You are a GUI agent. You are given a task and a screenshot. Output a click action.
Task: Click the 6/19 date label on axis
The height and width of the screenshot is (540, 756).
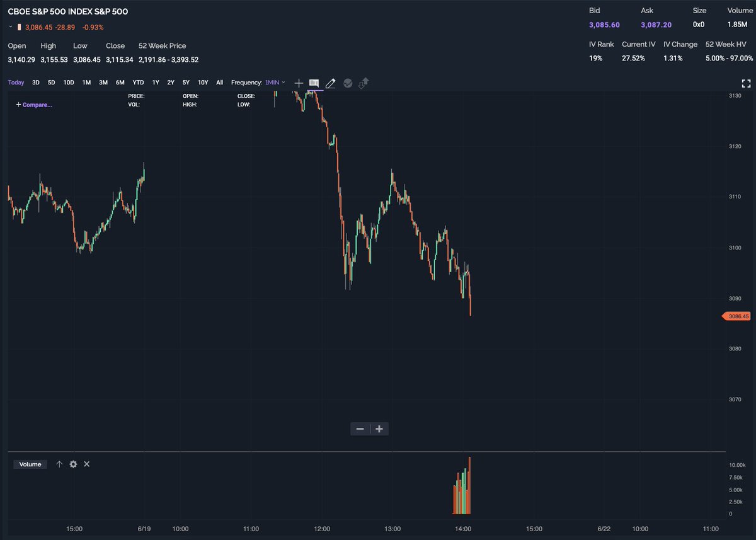click(x=144, y=528)
